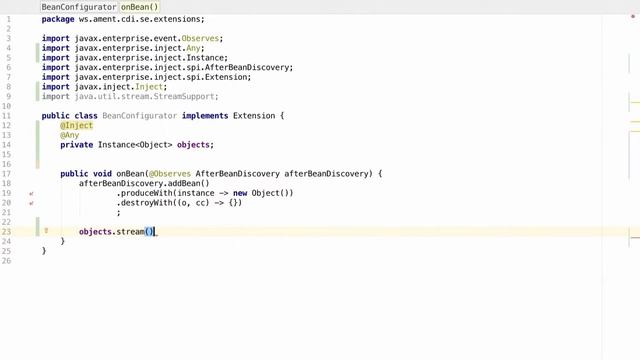Jump to the dark stripe mark near line 23

(x=635, y=238)
